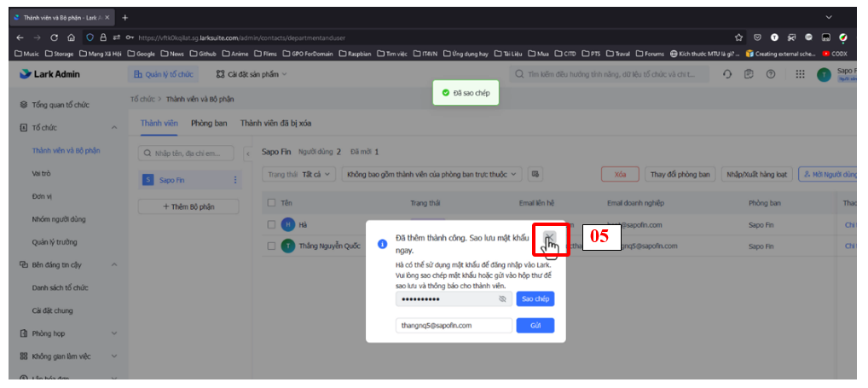This screenshot has width=868, height=388.
Task: Close the password backup dialog
Action: (x=550, y=237)
